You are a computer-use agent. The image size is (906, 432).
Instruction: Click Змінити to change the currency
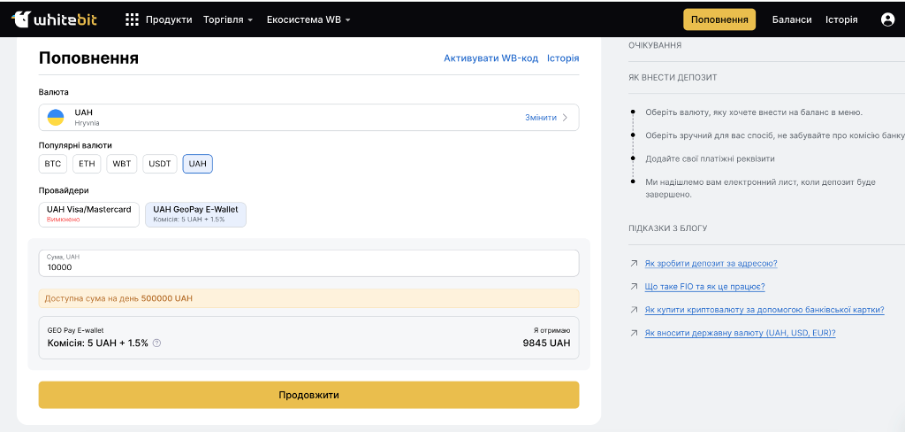click(546, 117)
